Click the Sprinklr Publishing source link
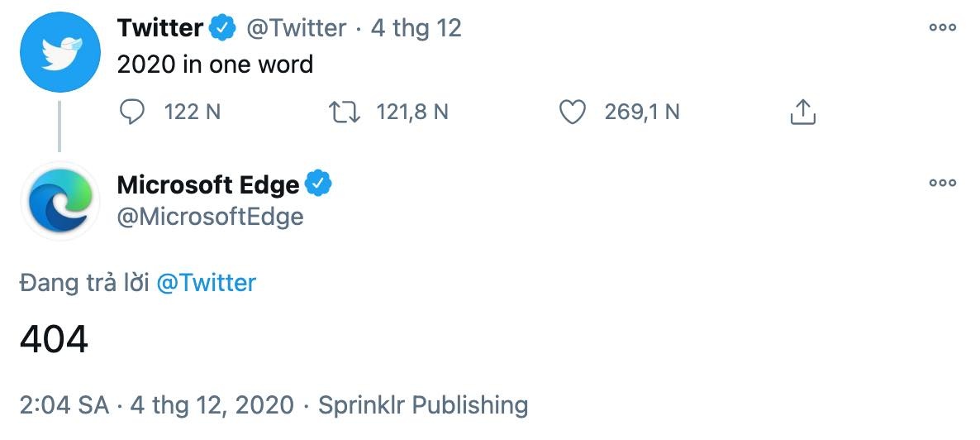 click(x=423, y=405)
